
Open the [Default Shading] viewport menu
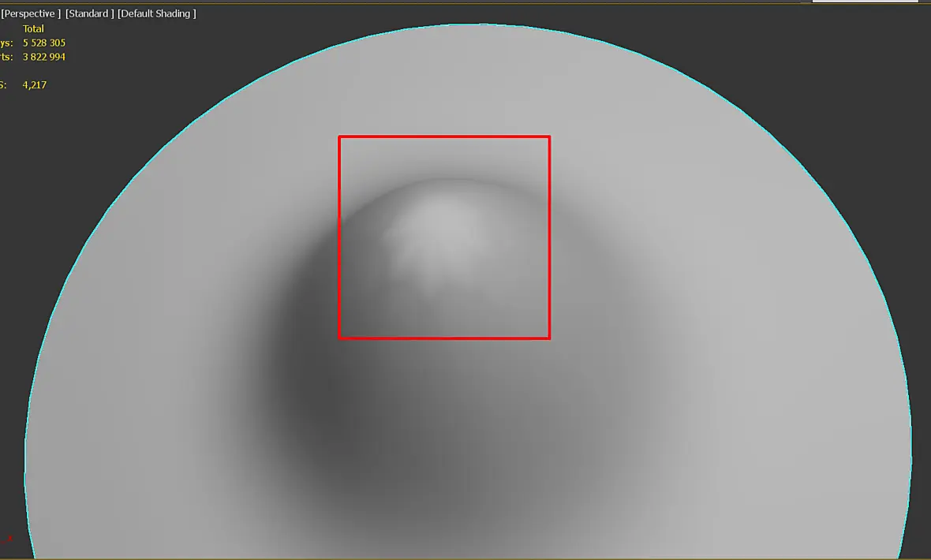(157, 13)
